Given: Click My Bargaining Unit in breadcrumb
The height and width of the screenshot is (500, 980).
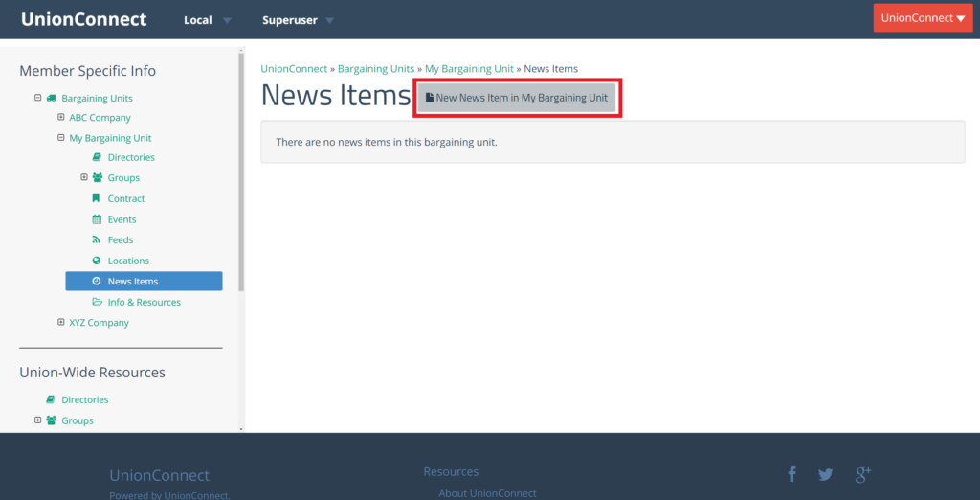Looking at the screenshot, I should tap(469, 68).
